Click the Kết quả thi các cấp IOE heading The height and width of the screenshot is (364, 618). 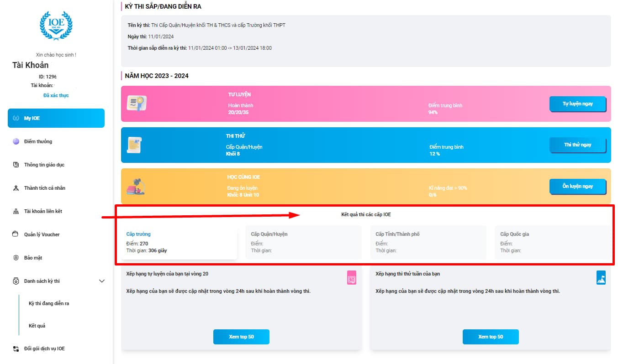(366, 214)
